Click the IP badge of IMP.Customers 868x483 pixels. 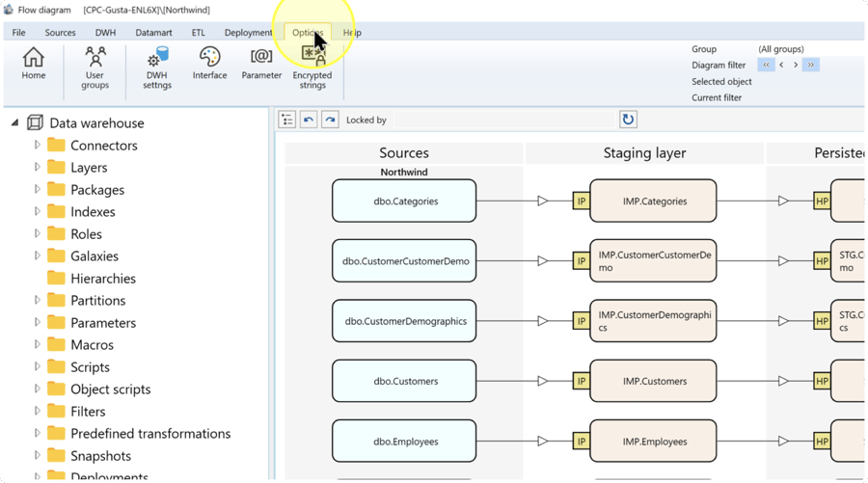tap(582, 381)
